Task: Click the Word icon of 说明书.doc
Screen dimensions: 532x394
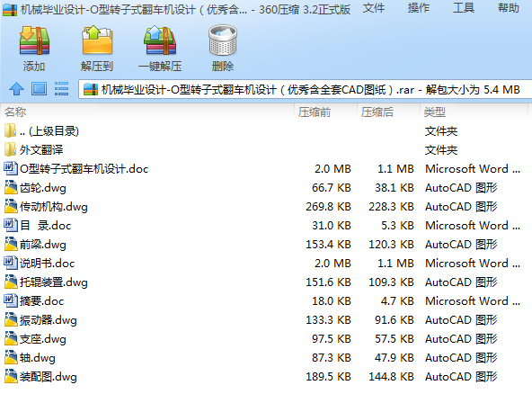Action: pos(10,263)
